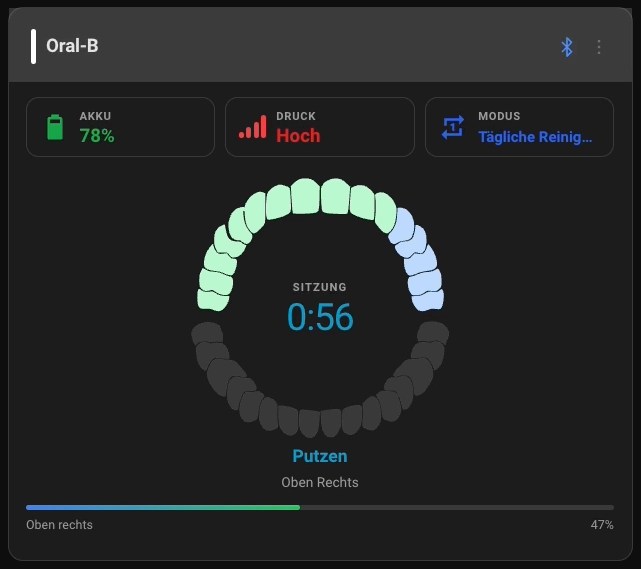Select the green upper front teeth
This screenshot has height=569, width=641.
coord(320,197)
